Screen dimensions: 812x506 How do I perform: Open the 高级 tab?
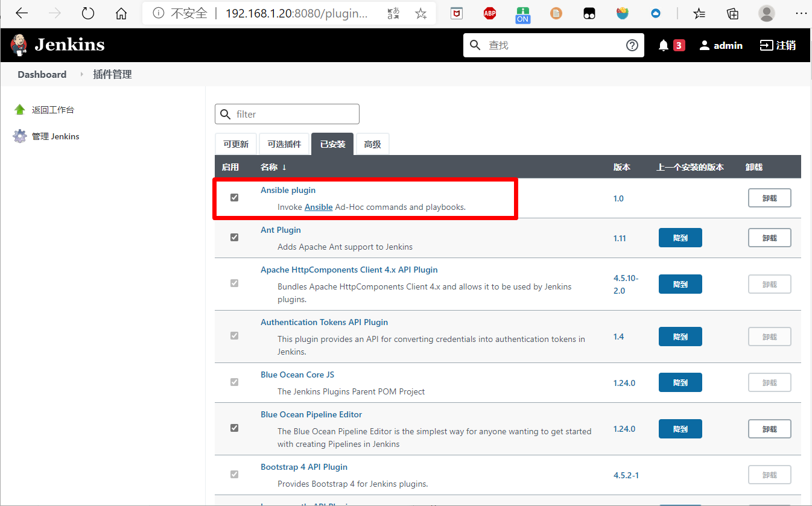click(373, 144)
